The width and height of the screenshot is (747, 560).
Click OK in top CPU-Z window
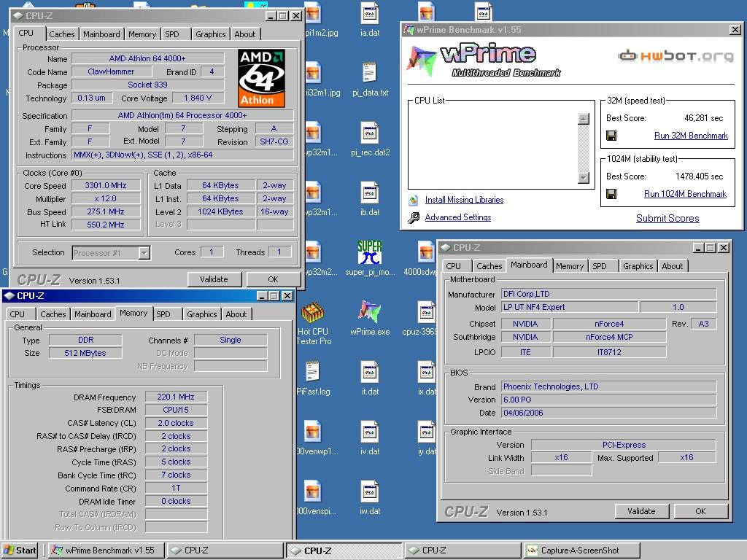pyautogui.click(x=273, y=279)
